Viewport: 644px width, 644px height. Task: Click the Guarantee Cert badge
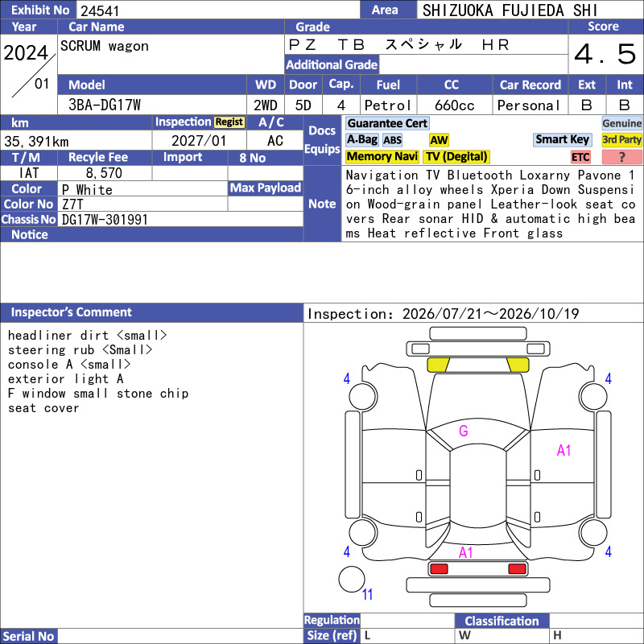(x=387, y=123)
